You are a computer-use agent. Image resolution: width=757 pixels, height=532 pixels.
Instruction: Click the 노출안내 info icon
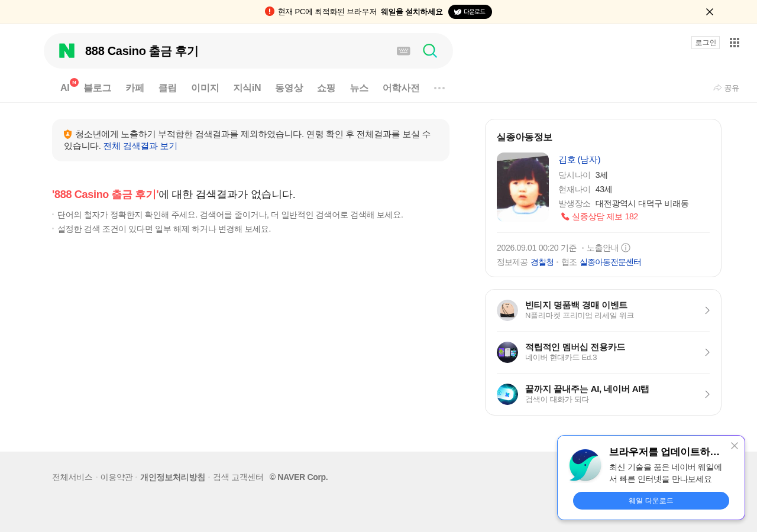626,248
